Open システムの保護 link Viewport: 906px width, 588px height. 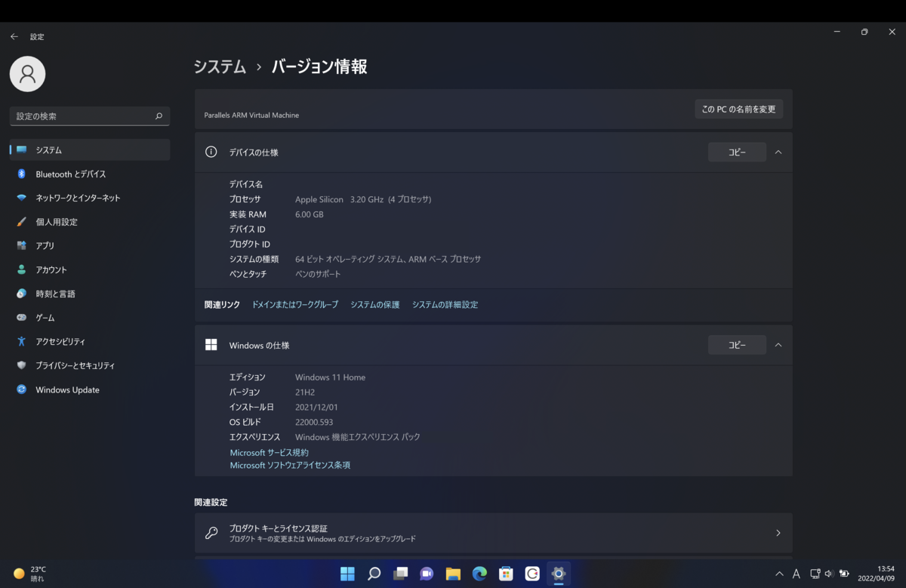[x=375, y=305]
